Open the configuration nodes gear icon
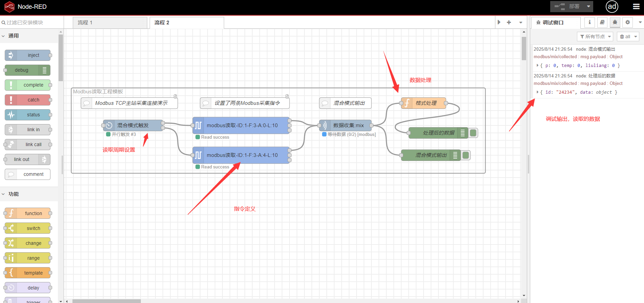Screen dimensions: 644x303 627,22
